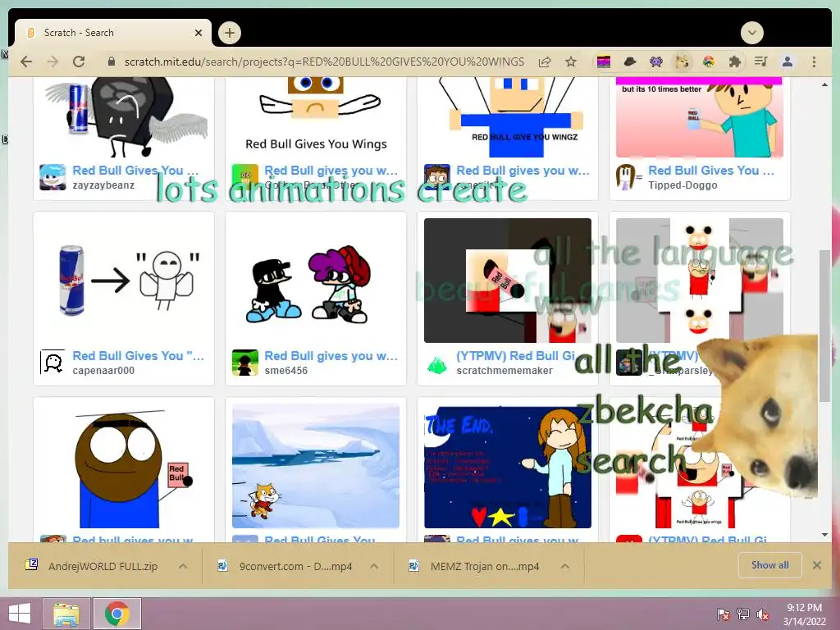Open the purple alien extension icon
840x630 pixels.
(656, 62)
